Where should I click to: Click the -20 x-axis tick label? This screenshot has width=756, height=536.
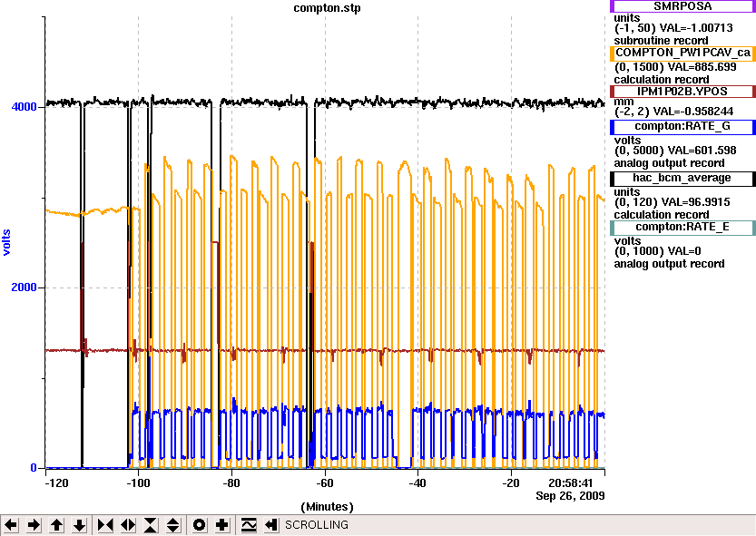(x=511, y=483)
